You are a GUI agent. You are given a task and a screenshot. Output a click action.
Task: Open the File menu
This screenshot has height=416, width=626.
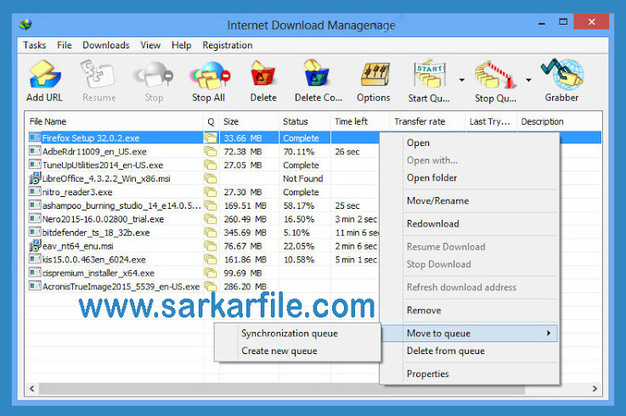pyautogui.click(x=64, y=45)
